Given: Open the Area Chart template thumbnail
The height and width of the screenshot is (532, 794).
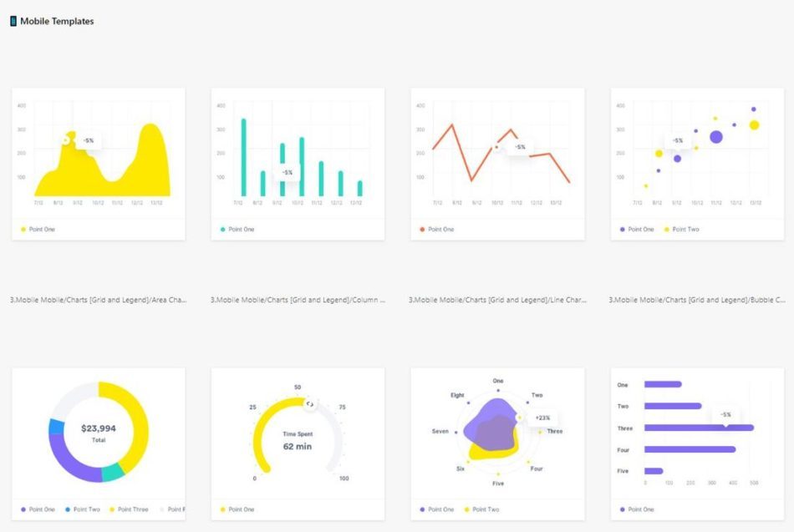Looking at the screenshot, I should [99, 164].
